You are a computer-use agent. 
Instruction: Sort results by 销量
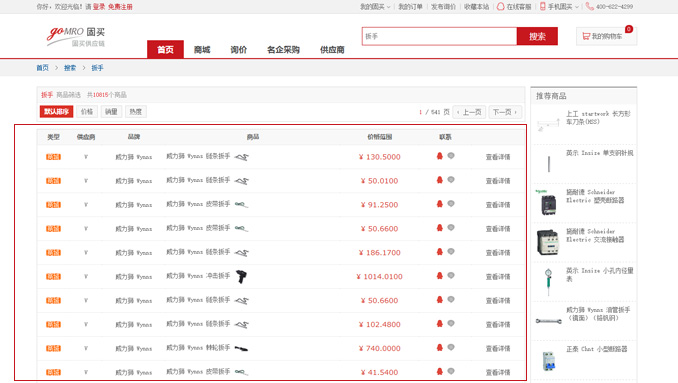(x=111, y=112)
